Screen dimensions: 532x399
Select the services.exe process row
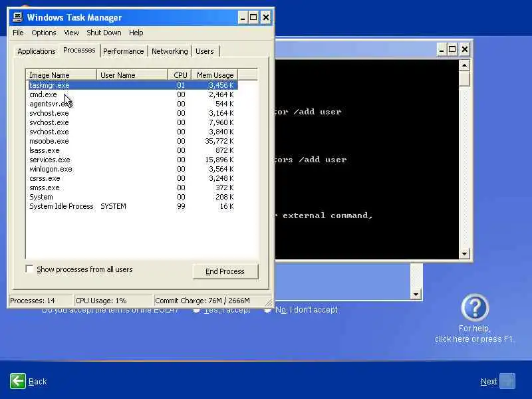(x=132, y=160)
